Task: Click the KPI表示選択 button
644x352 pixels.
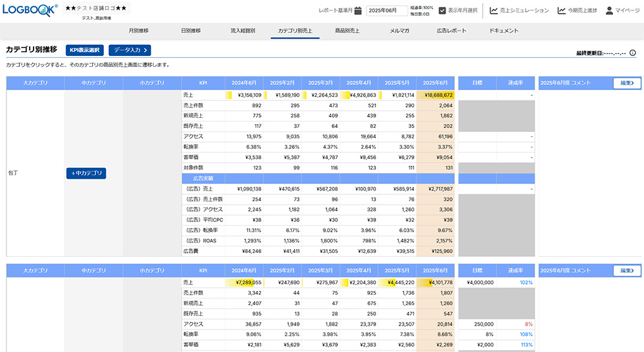Action: pyautogui.click(x=84, y=50)
